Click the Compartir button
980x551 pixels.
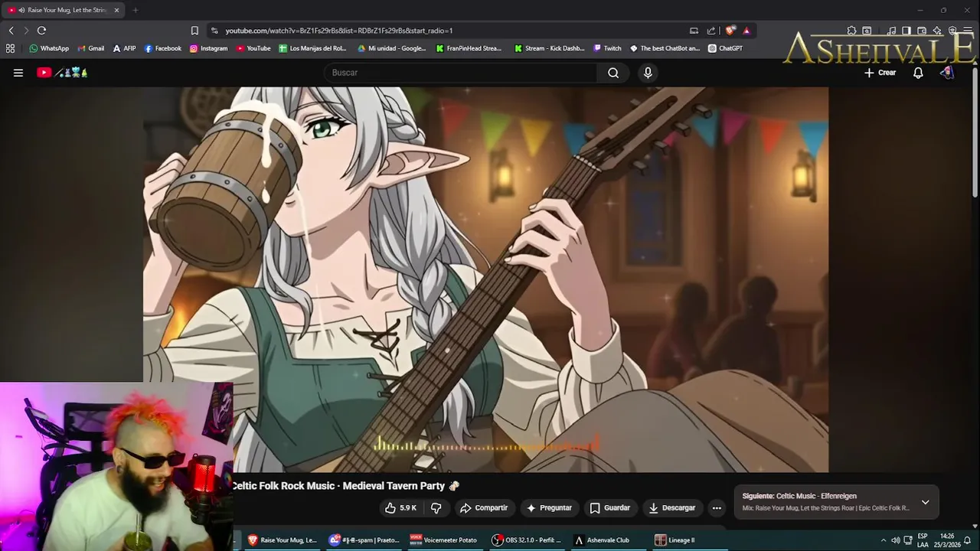(x=483, y=507)
